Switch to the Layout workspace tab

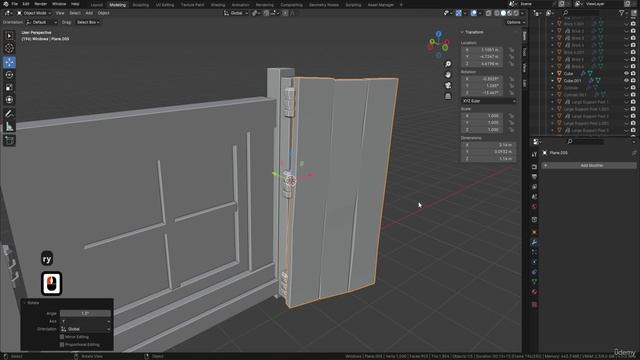pyautogui.click(x=97, y=5)
